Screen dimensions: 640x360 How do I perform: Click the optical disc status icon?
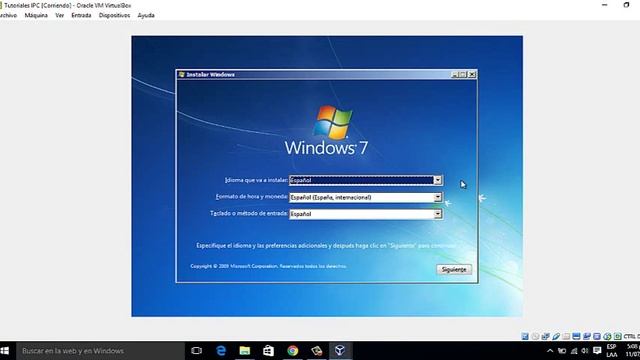click(535, 336)
